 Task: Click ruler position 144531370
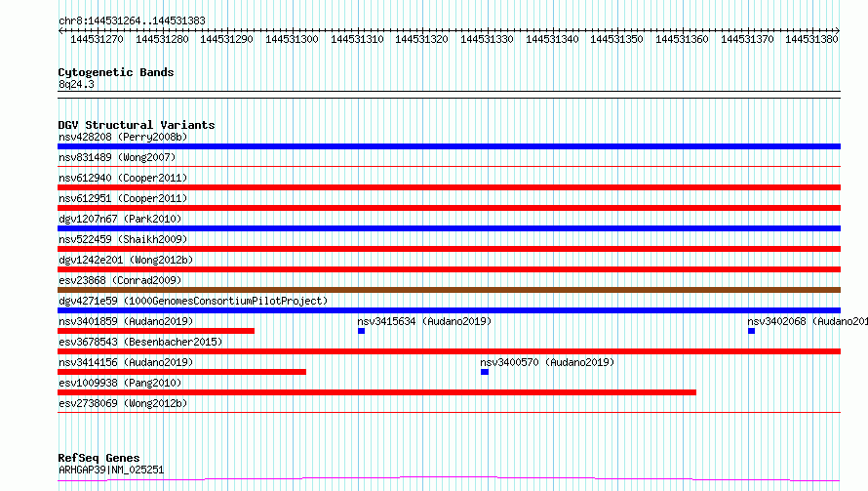point(747,39)
